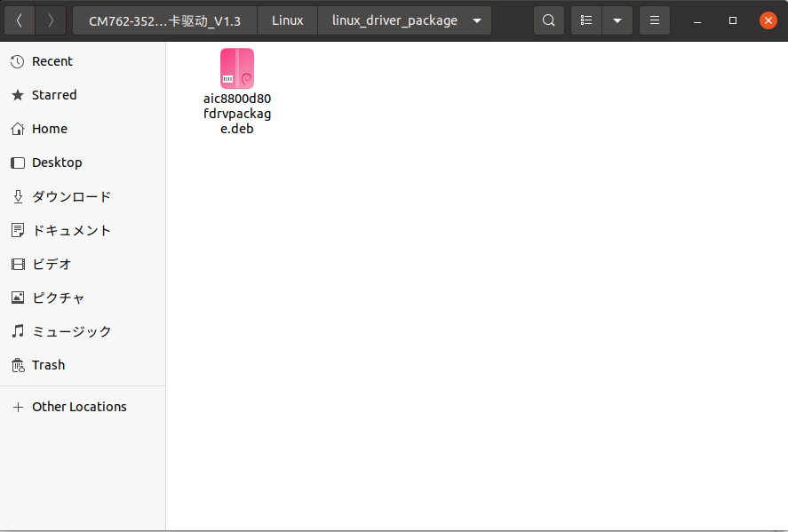Click the Desktop folder icon
The height and width of the screenshot is (532, 788).
point(18,163)
